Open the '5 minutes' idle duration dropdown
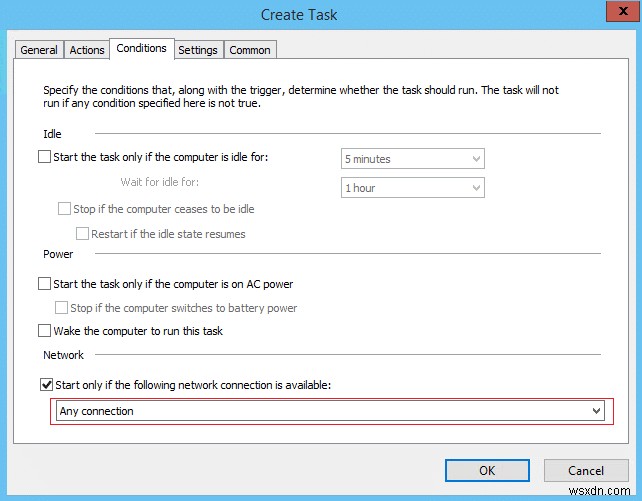 point(413,159)
